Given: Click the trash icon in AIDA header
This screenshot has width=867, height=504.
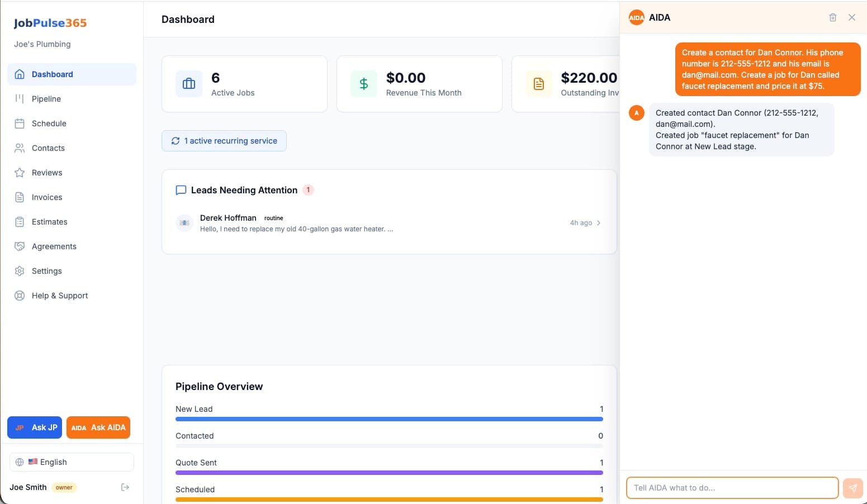Looking at the screenshot, I should pyautogui.click(x=832, y=17).
